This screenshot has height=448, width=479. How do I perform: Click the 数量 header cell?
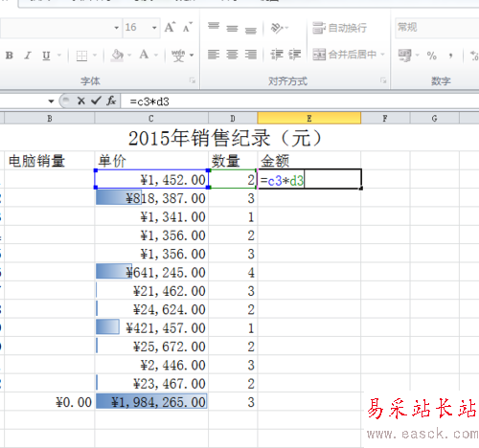click(233, 161)
